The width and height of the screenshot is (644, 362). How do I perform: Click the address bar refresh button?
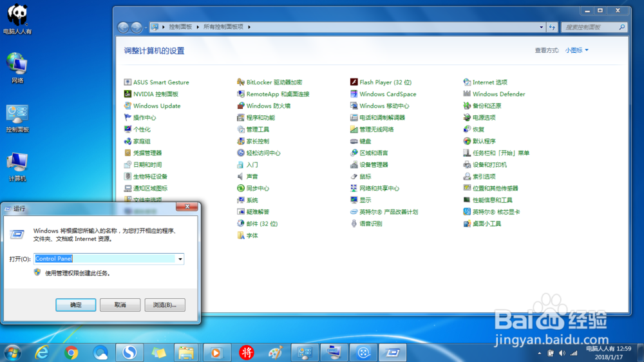(x=552, y=27)
